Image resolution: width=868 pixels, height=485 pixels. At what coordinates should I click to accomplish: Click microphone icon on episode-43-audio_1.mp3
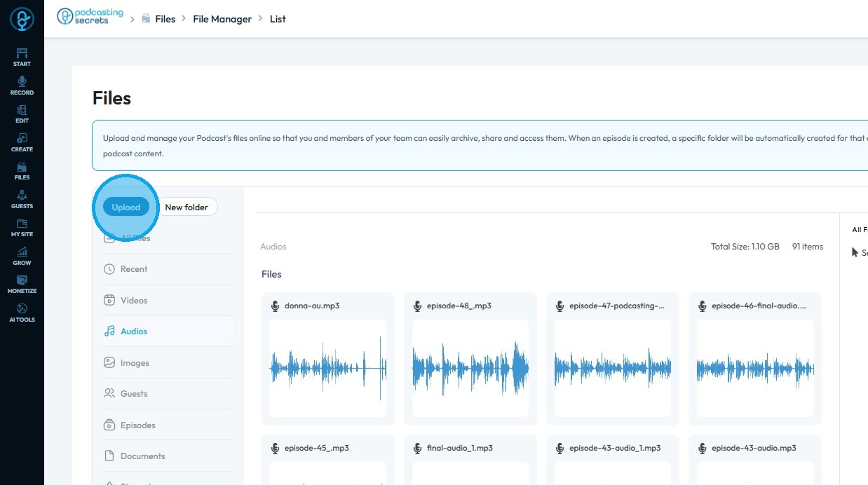pyautogui.click(x=560, y=448)
